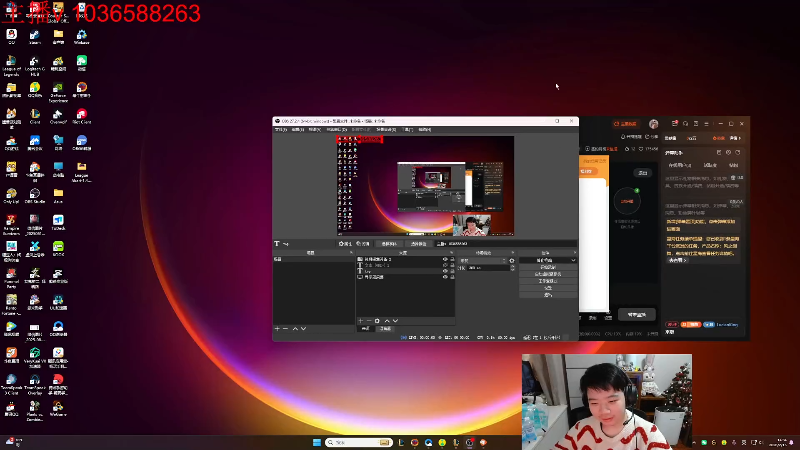Select Only Up! desktop icon

click(11, 195)
